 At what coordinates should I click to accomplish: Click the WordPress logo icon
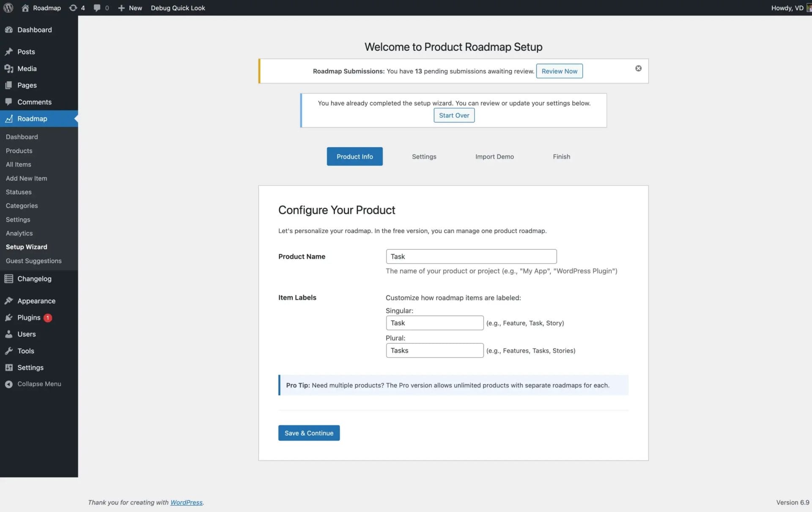pyautogui.click(x=8, y=8)
